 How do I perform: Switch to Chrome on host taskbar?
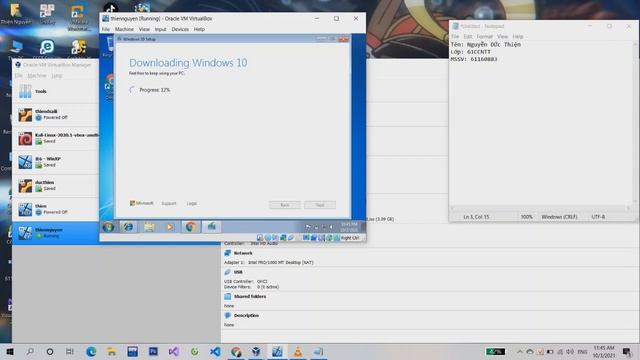[236, 351]
